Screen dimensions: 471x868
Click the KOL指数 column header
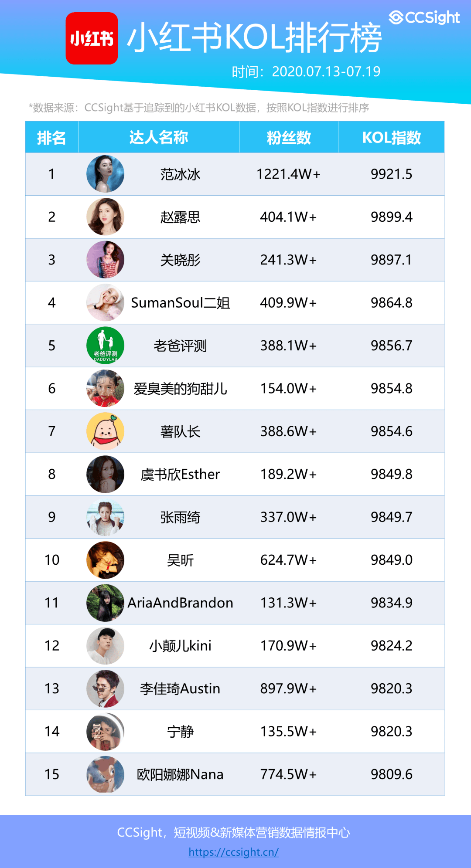(391, 137)
